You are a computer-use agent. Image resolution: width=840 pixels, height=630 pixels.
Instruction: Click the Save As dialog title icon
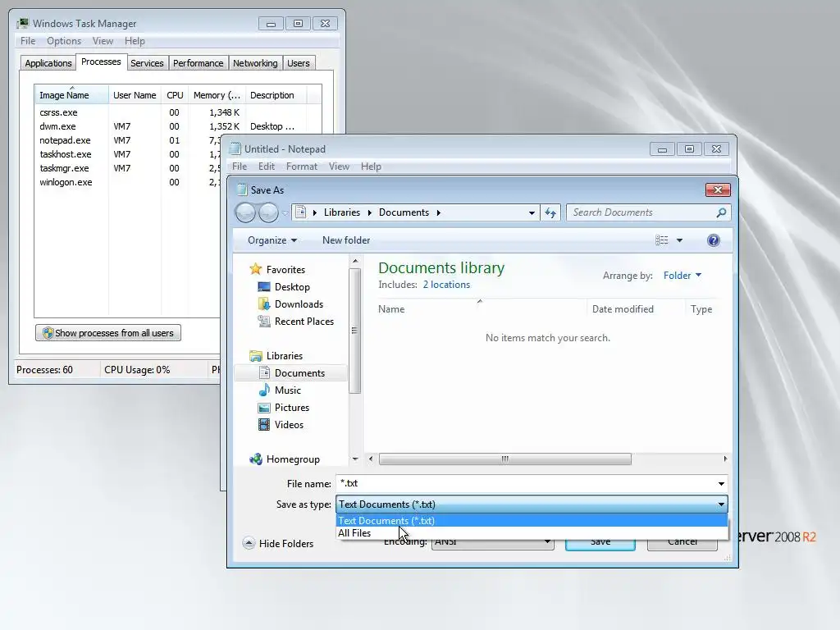click(242, 189)
